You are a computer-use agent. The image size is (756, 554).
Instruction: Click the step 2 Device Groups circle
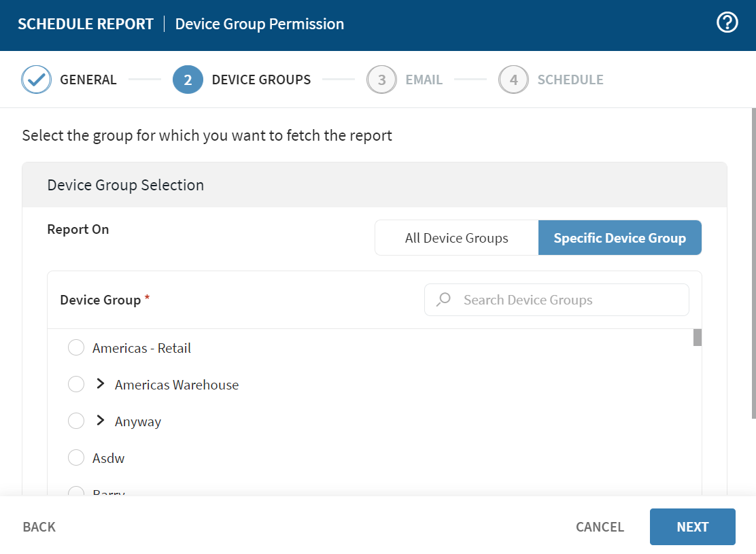click(x=188, y=80)
